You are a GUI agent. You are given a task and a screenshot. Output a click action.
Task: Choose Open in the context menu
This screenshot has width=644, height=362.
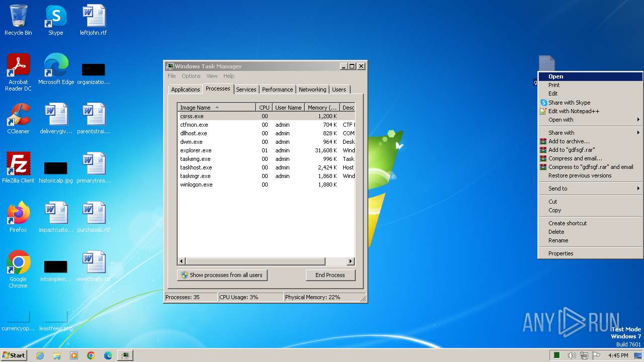[x=590, y=76]
